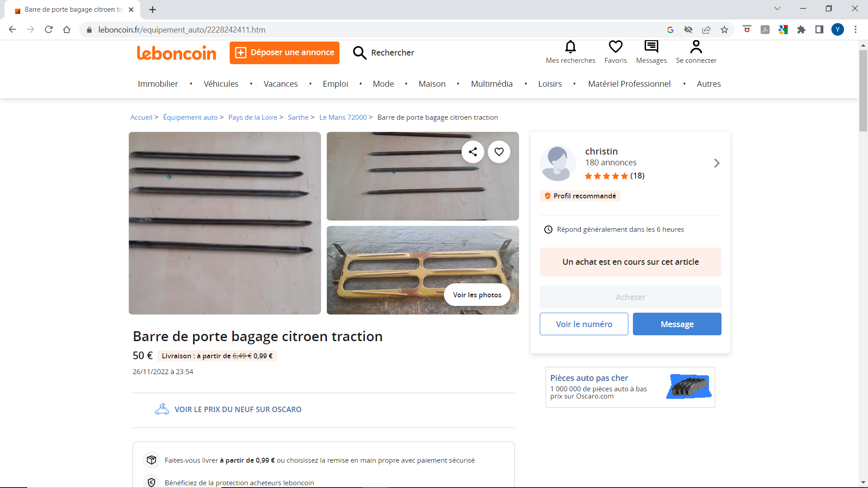The height and width of the screenshot is (488, 868).
Task: Click the Voir le numéro button
Action: (x=584, y=324)
